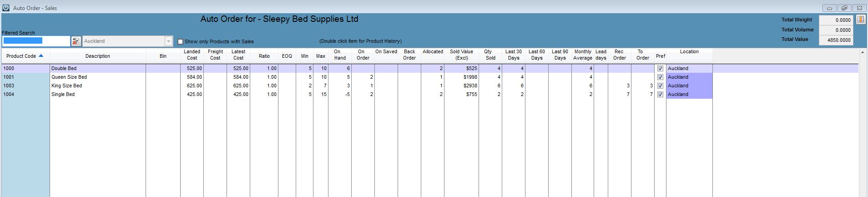Enable Show only Products with Sales

click(x=181, y=41)
